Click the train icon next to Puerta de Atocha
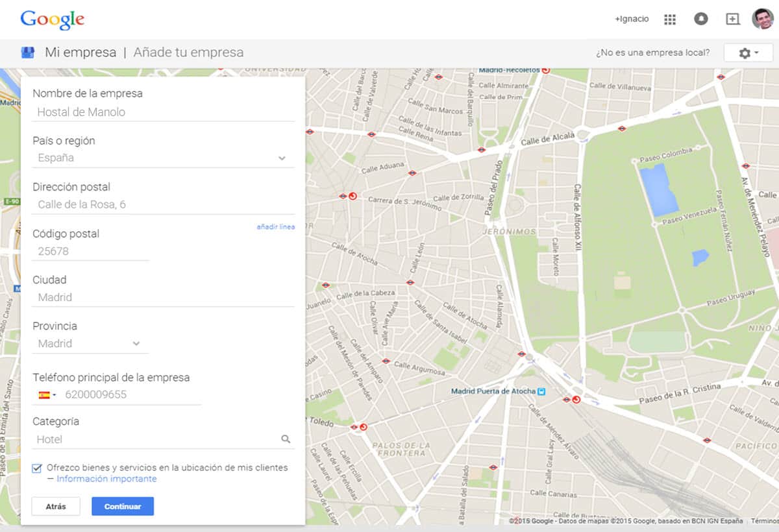 (x=542, y=392)
